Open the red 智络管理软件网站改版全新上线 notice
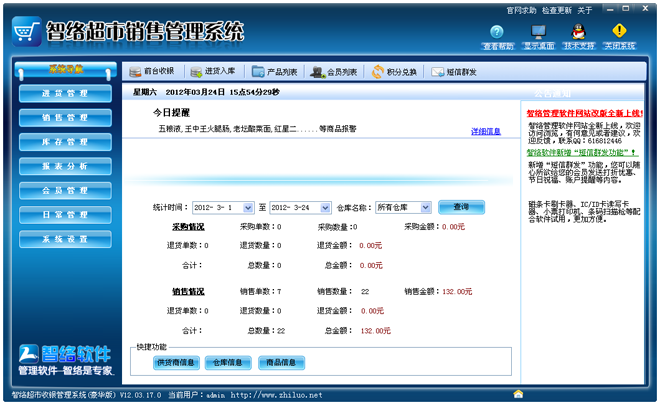Image resolution: width=660 pixels, height=405 pixels. coord(585,113)
